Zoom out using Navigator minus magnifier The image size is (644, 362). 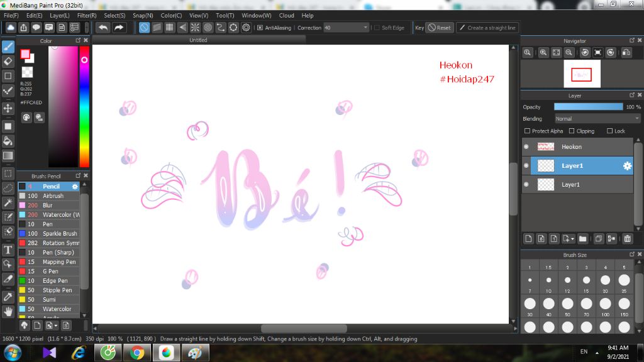click(569, 53)
